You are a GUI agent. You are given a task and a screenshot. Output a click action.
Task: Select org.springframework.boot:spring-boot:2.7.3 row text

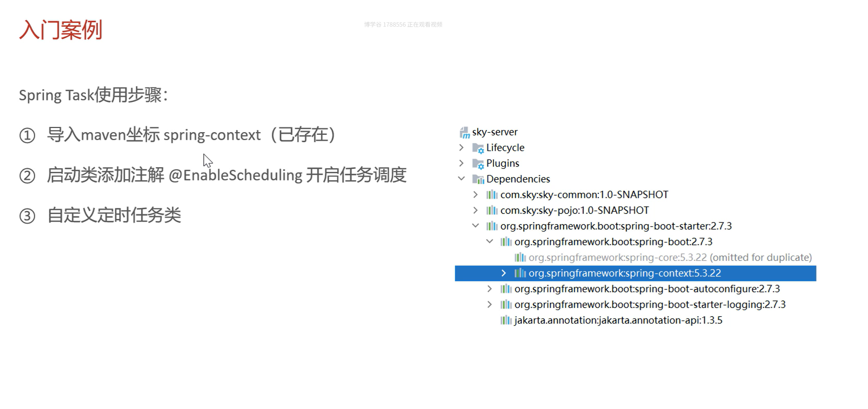click(x=614, y=242)
